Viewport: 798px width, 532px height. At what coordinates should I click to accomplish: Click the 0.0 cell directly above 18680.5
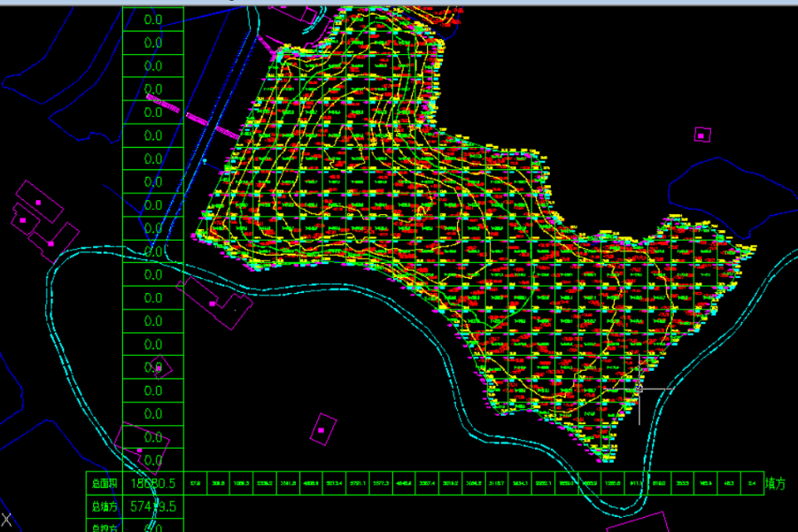pos(152,460)
